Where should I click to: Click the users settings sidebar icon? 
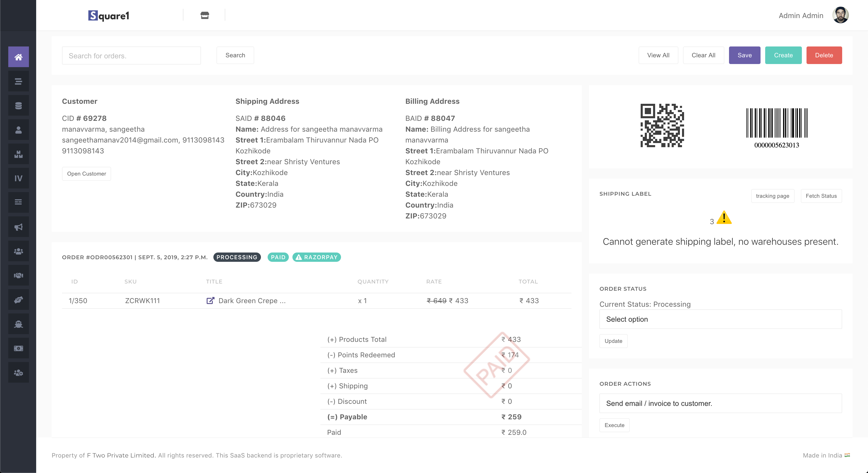19,372
